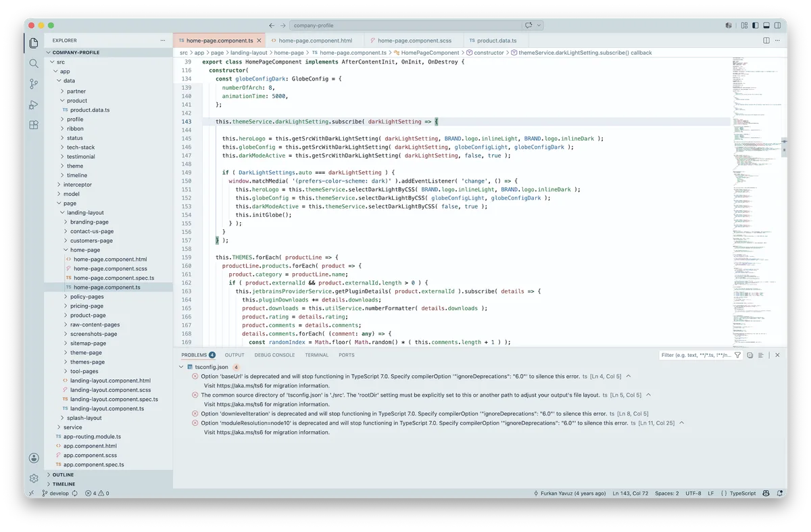811x532 pixels.
Task: Open the DEBUG CONSOLE panel tab
Action: click(x=274, y=355)
